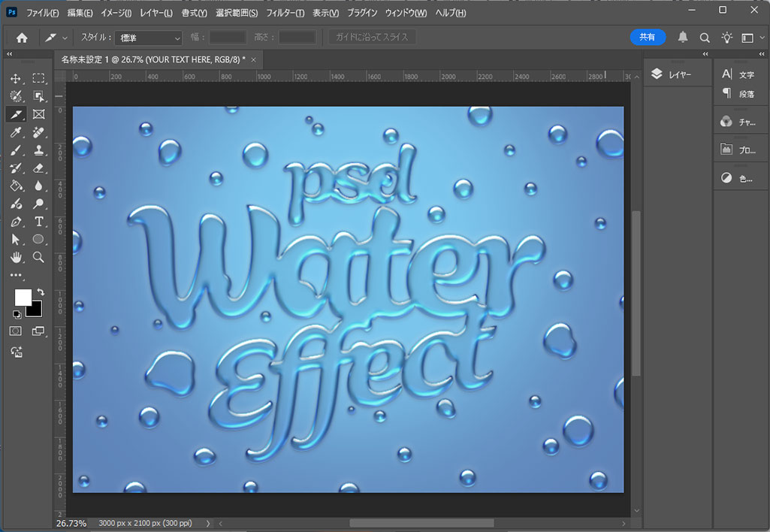Click the Zoom tool magnifier in toolbar

click(38, 257)
